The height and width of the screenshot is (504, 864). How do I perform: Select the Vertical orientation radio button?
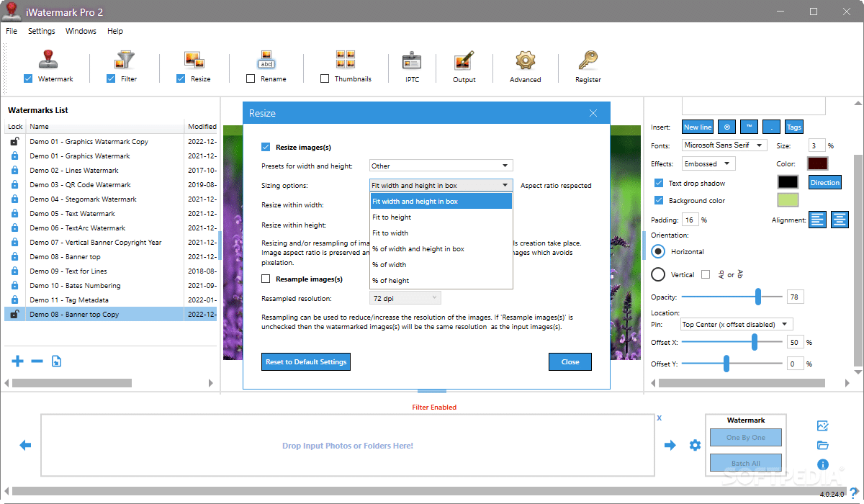[658, 274]
